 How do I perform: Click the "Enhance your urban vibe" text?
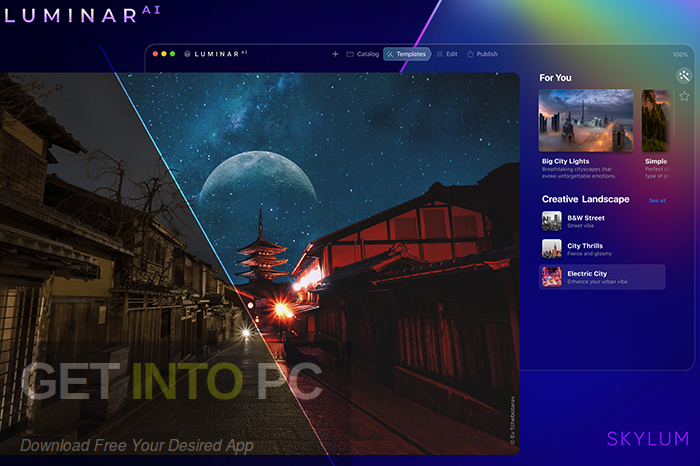(x=597, y=282)
